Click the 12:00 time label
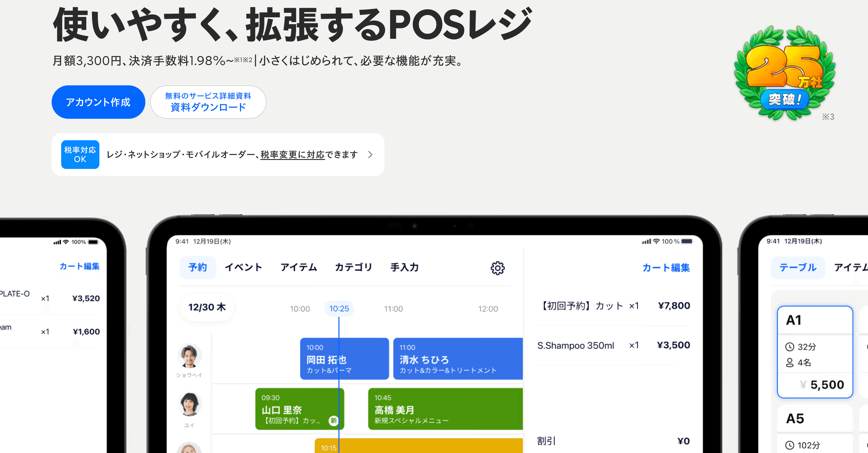 tap(488, 309)
